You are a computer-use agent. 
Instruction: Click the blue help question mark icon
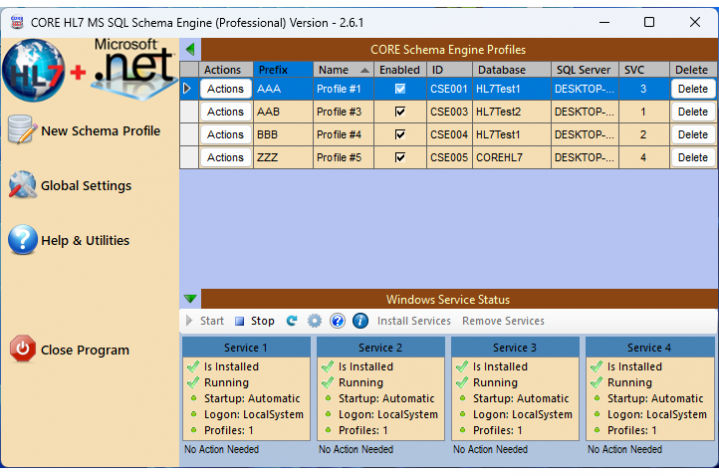click(337, 321)
